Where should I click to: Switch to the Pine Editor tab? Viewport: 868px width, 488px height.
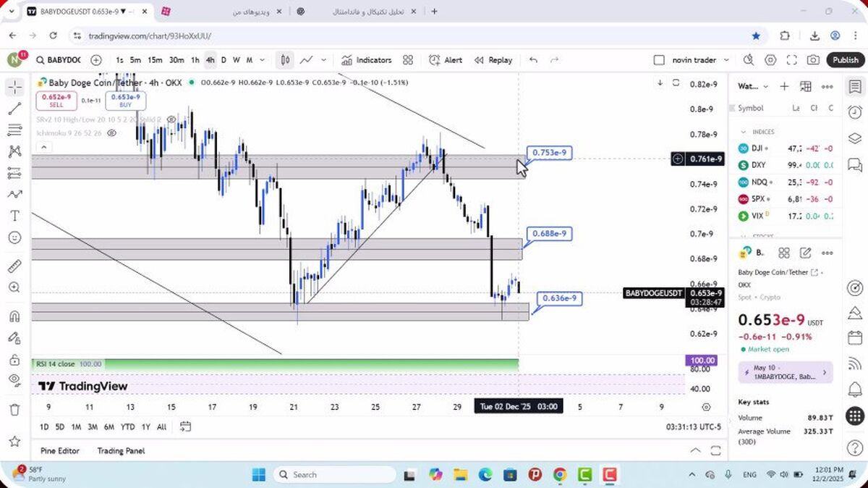[x=60, y=450]
